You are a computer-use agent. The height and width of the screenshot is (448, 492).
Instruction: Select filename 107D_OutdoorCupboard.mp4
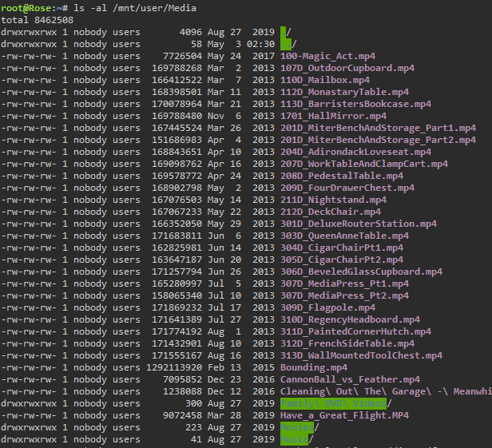[x=347, y=68]
